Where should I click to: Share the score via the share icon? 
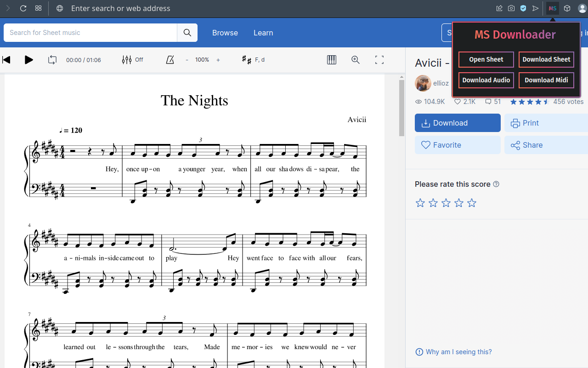click(x=526, y=145)
